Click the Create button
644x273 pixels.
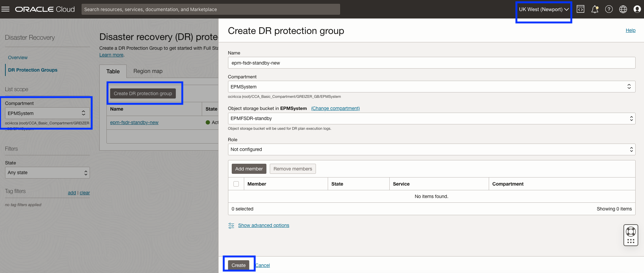pyautogui.click(x=238, y=265)
